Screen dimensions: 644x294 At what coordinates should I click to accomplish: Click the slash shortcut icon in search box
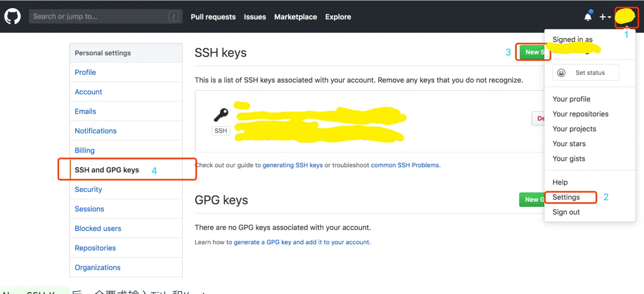pos(174,17)
